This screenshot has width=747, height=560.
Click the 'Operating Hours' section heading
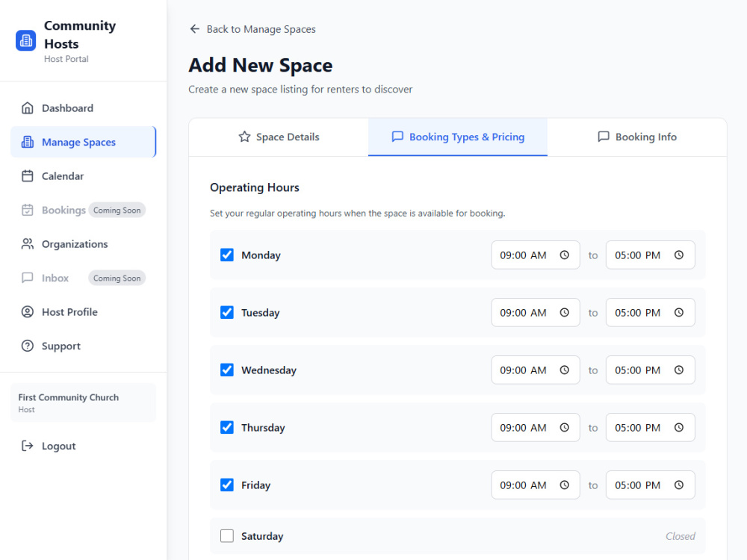point(255,187)
